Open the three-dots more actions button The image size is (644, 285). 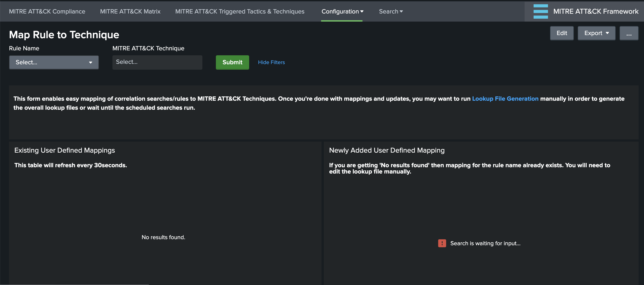click(628, 33)
